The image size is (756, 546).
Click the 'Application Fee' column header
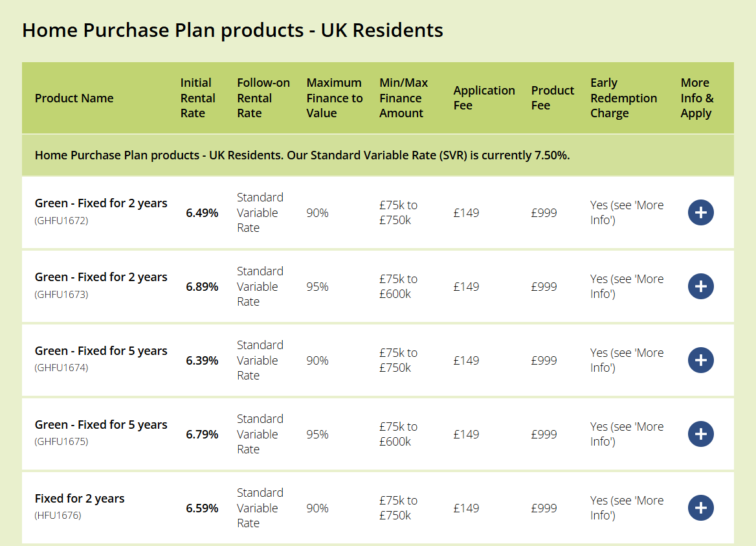[484, 98]
